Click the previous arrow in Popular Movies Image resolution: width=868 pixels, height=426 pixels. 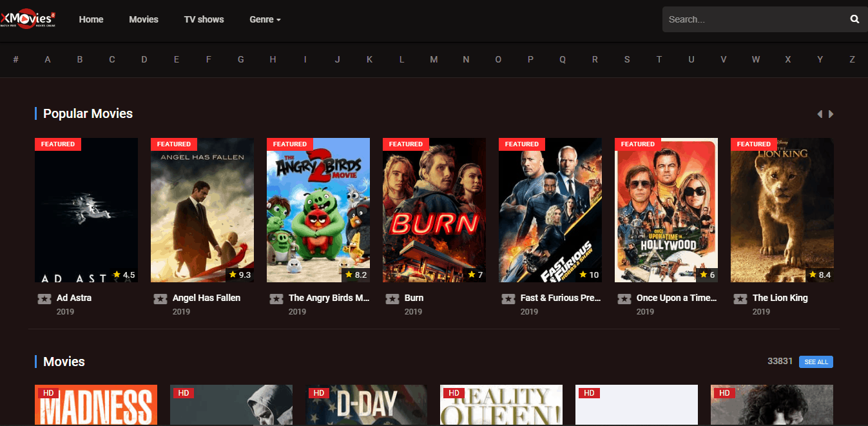(820, 114)
